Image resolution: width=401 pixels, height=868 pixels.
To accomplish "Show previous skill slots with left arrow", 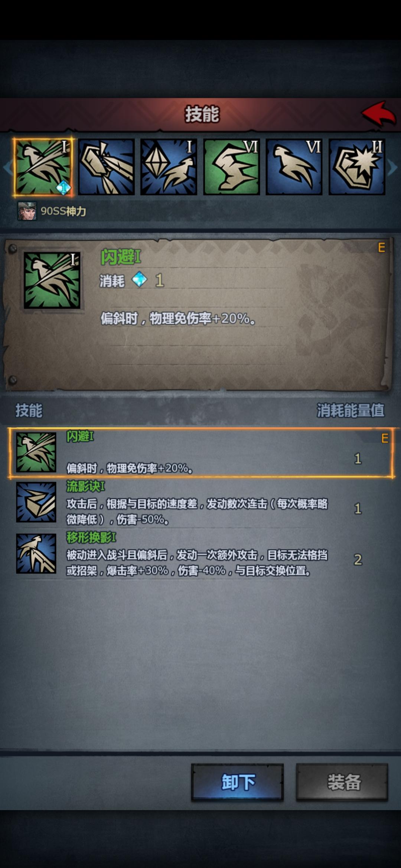I will (x=7, y=168).
